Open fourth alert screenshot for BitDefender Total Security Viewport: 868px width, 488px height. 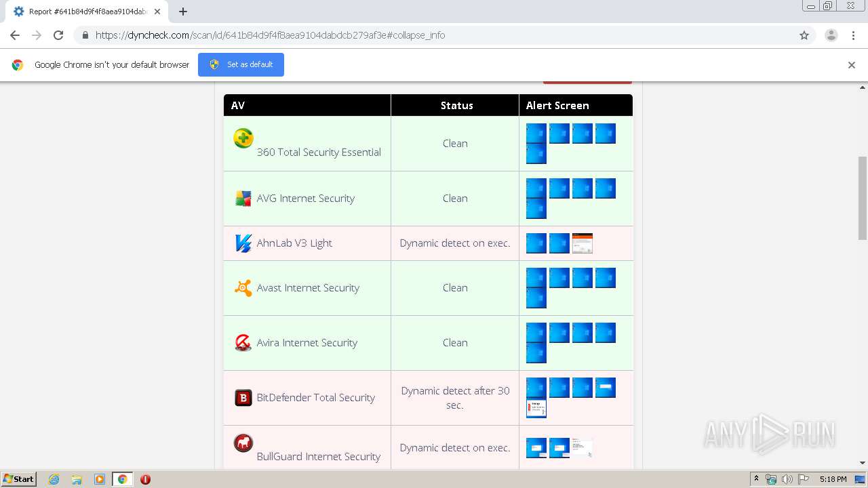[x=605, y=388]
